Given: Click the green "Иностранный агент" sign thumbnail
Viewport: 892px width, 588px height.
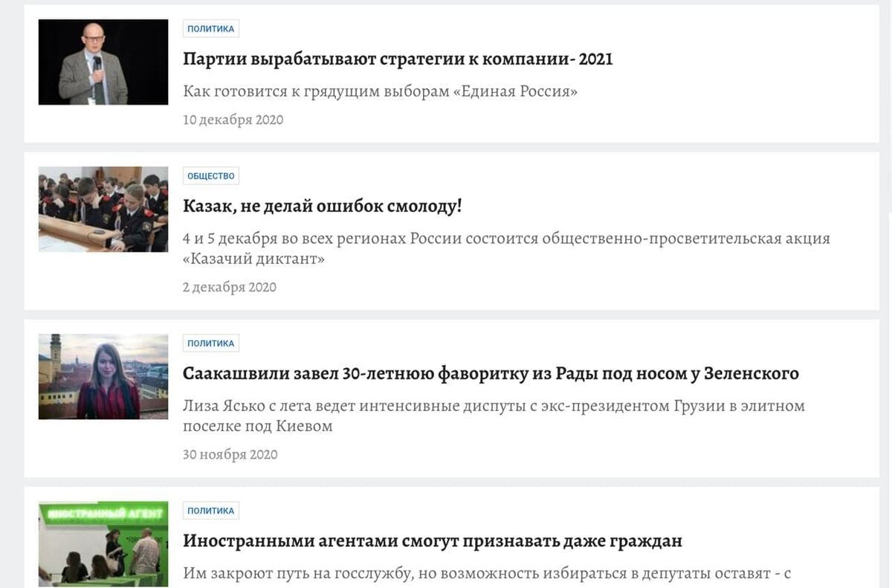Looking at the screenshot, I should 103,543.
